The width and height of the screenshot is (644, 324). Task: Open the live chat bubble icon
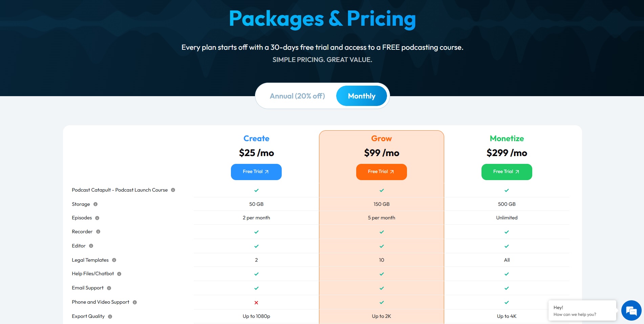pos(631,310)
